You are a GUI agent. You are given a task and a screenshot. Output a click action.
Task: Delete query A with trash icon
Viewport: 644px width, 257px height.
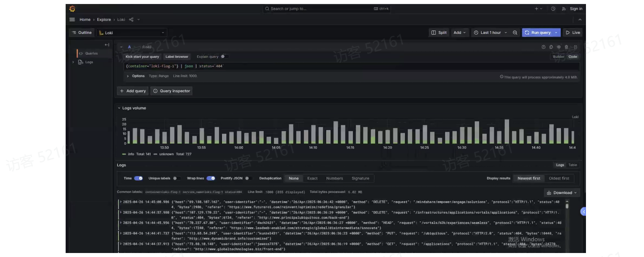(566, 47)
